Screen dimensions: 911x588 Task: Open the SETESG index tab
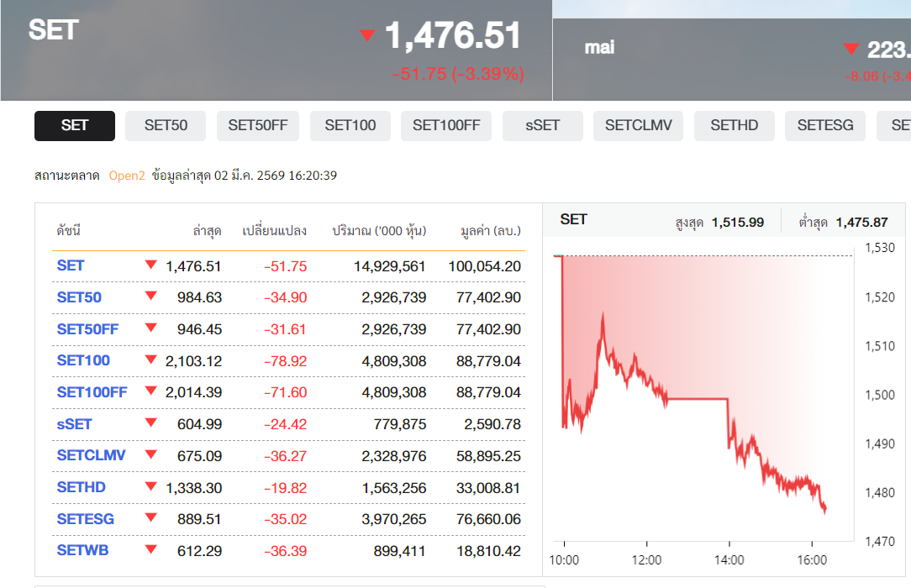[x=824, y=126]
